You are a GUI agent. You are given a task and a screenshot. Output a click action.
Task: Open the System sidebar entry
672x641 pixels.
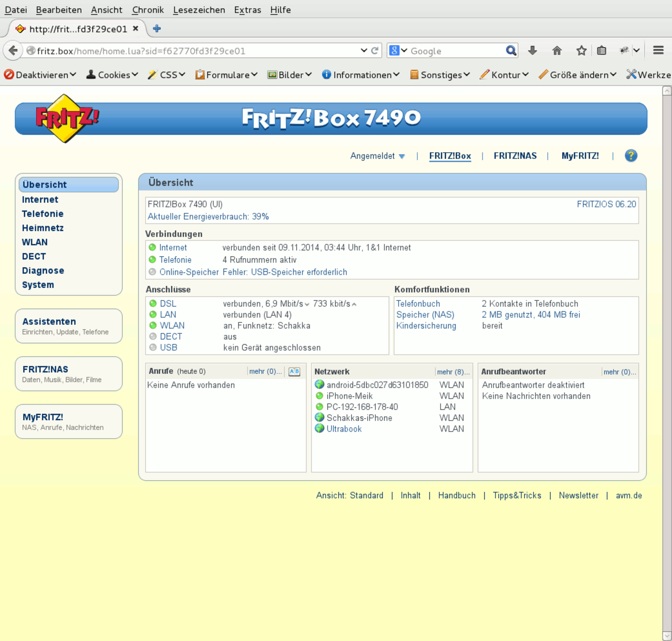click(38, 285)
